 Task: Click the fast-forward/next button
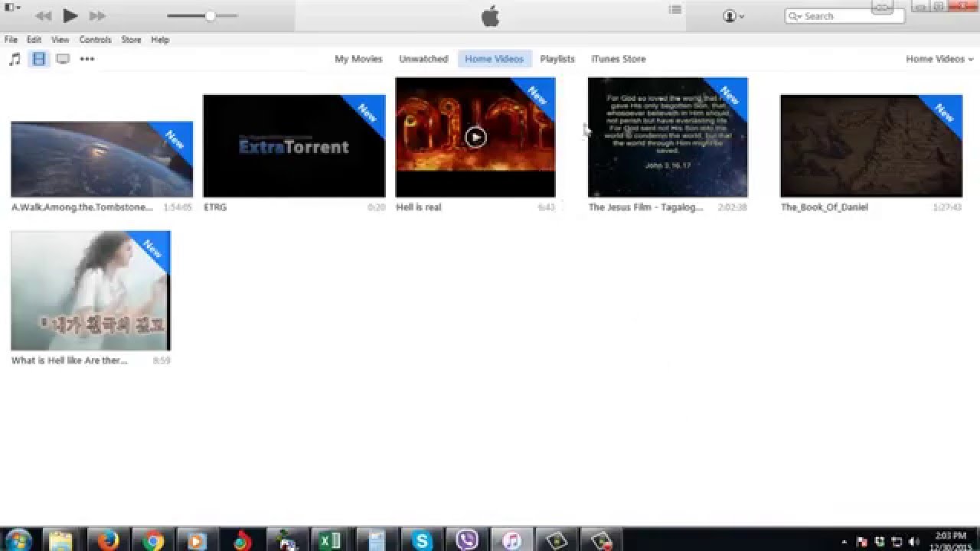(x=97, y=16)
